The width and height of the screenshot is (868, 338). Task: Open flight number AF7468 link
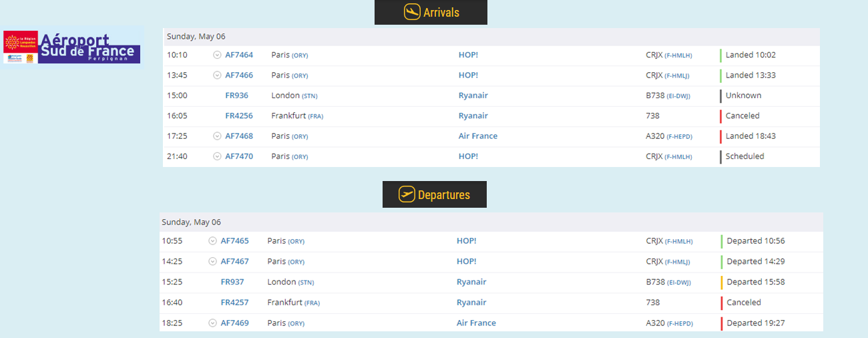click(239, 136)
